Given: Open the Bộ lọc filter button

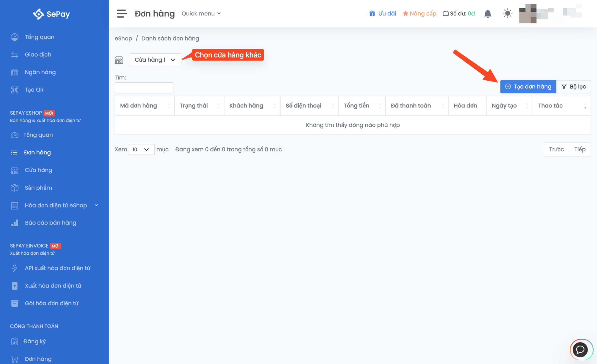Looking at the screenshot, I should pyautogui.click(x=573, y=86).
